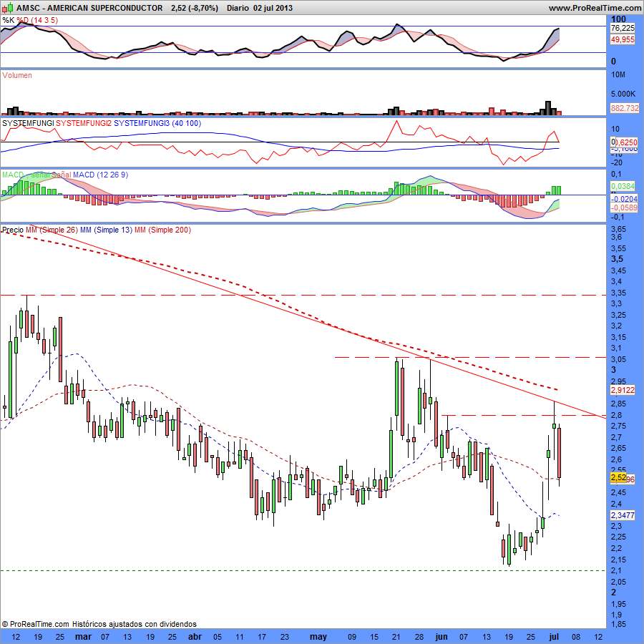This screenshot has width=644, height=644.
Task: Click the 'MM (Simple 26)' legend label
Action: pos(52,230)
